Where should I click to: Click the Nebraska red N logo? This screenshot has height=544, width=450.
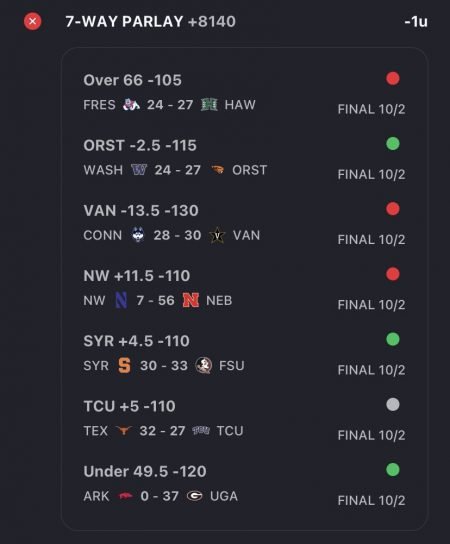tap(191, 300)
